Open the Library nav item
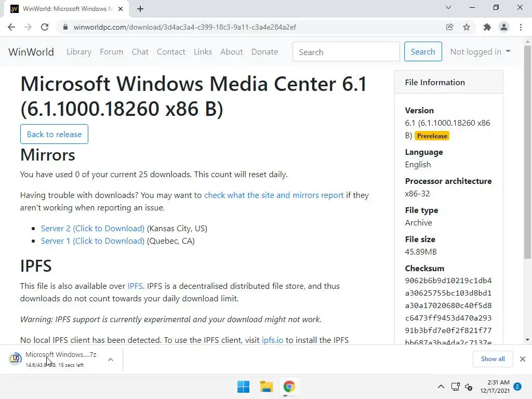 79,52
